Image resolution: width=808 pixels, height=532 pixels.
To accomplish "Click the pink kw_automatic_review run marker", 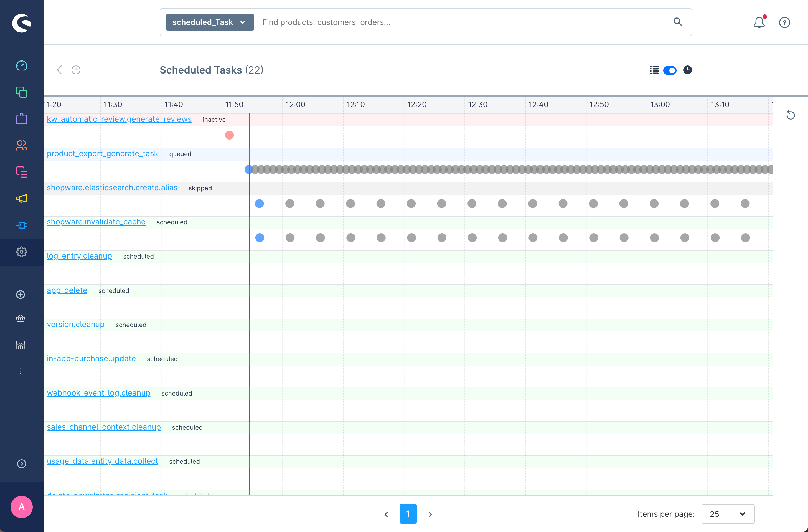I will [x=229, y=135].
